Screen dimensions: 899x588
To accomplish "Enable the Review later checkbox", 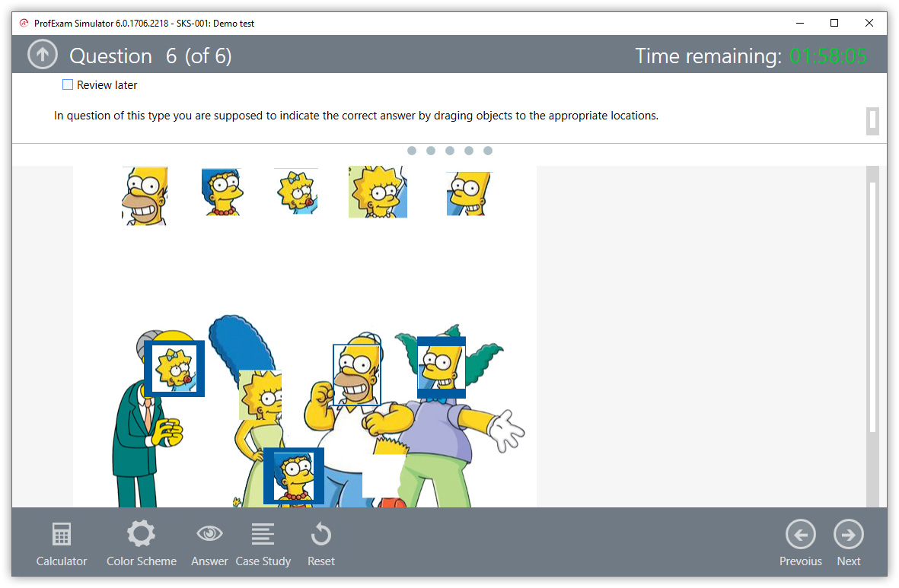I will click(x=68, y=85).
